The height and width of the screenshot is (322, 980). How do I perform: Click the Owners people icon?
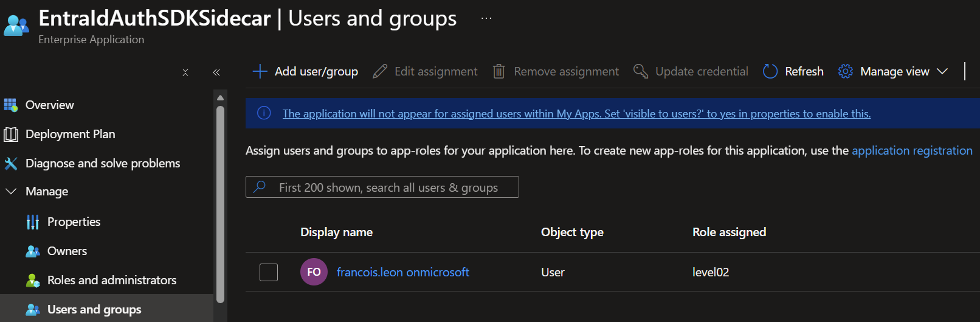[33, 251]
